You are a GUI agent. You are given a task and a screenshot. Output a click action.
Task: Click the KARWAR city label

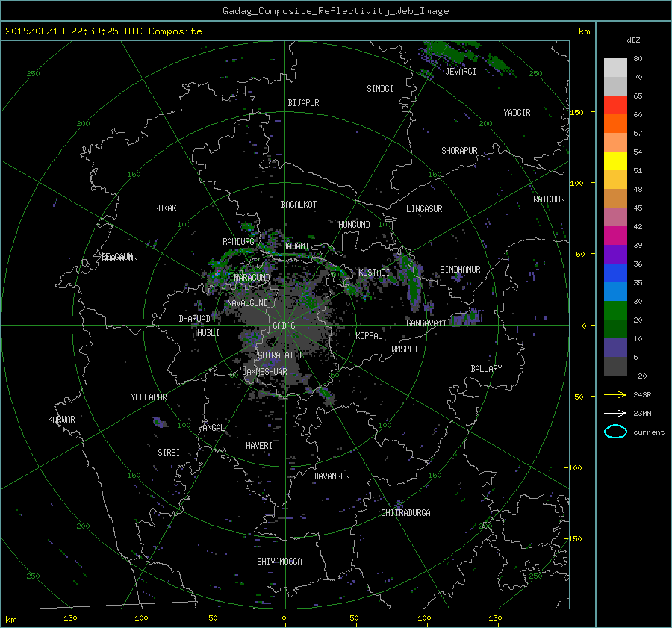[61, 420]
